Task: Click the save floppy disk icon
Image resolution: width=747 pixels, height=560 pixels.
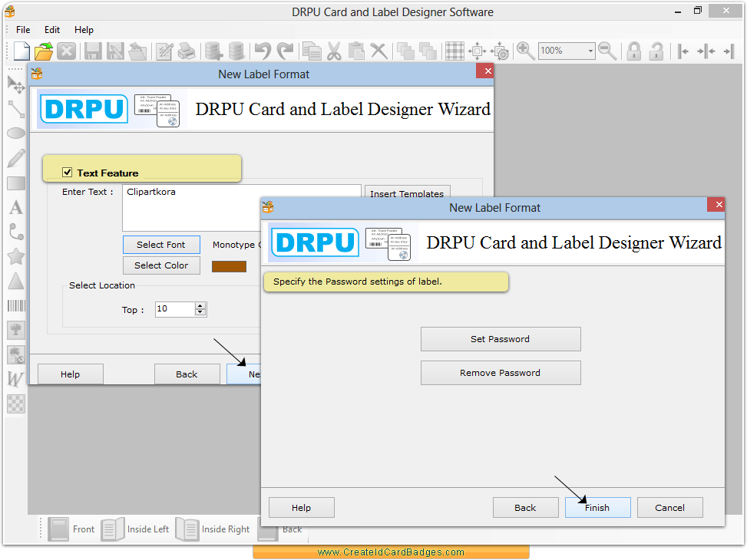Action: [93, 51]
